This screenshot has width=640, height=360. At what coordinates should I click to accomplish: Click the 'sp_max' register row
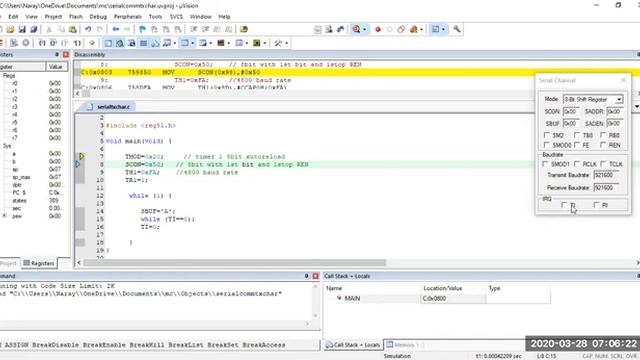tap(34, 177)
